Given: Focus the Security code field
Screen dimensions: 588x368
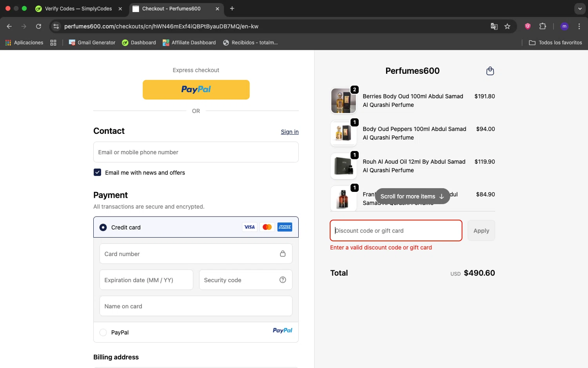Looking at the screenshot, I should pyautogui.click(x=246, y=280).
